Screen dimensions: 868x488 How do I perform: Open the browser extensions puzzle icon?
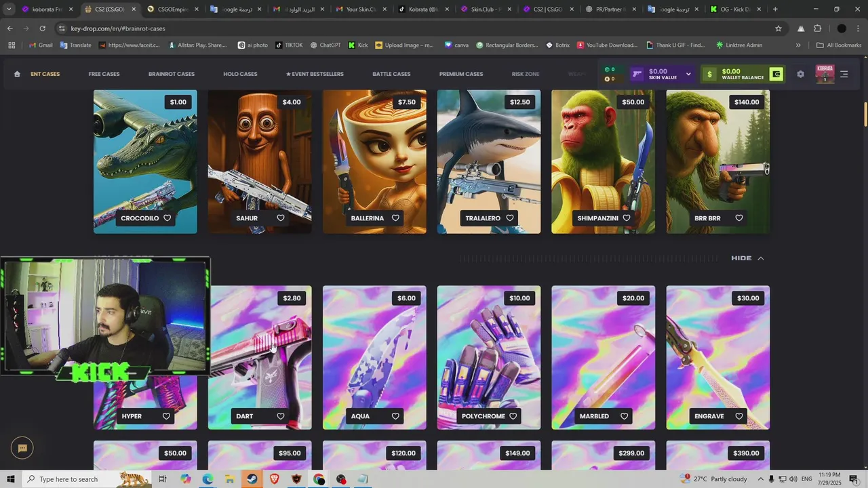pos(818,28)
